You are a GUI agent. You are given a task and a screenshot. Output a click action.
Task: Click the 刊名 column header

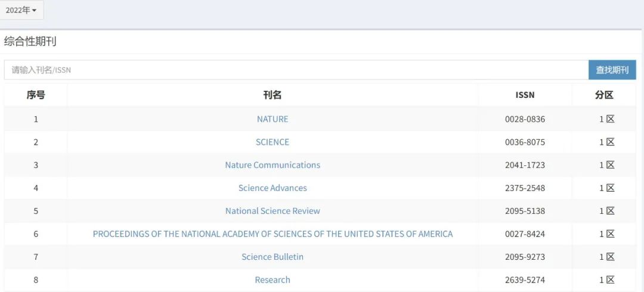[x=273, y=95]
